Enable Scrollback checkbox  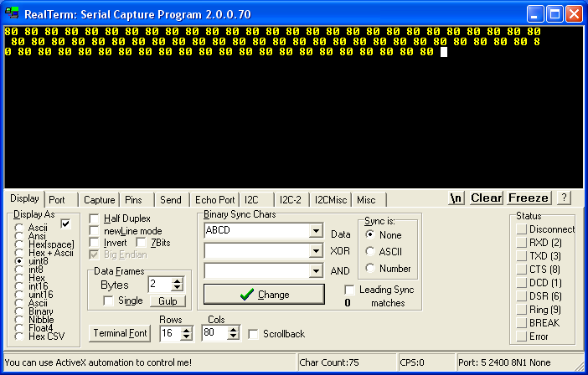pyautogui.click(x=254, y=334)
